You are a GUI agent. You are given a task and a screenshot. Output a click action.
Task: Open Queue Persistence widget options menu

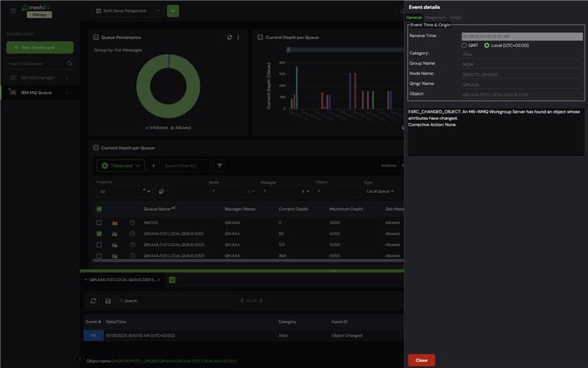click(x=238, y=37)
